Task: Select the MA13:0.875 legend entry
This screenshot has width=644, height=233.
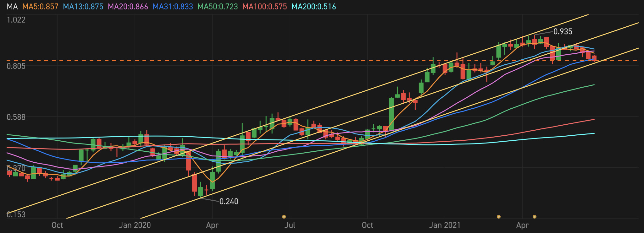Action: 83,7
